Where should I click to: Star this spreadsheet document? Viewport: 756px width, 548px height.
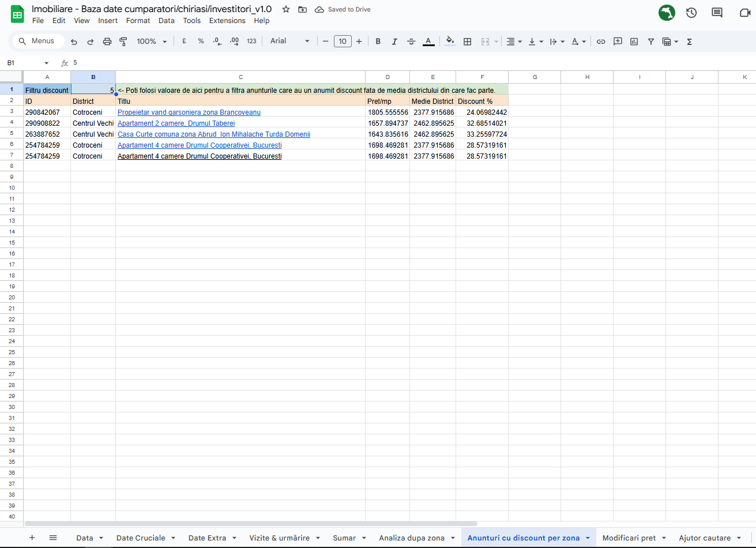pos(285,9)
